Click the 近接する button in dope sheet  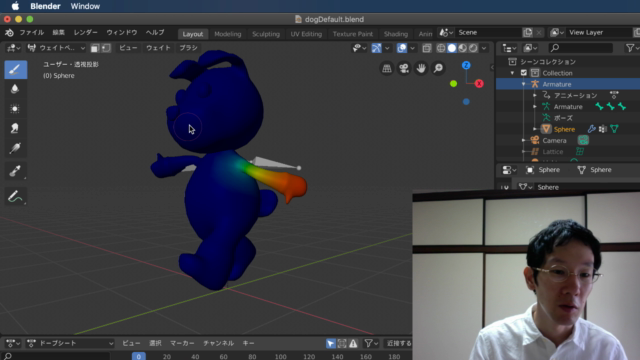coord(399,344)
